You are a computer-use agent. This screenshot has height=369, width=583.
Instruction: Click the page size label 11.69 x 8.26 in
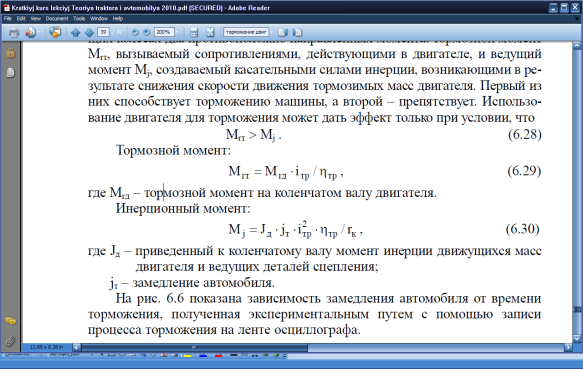[46, 347]
